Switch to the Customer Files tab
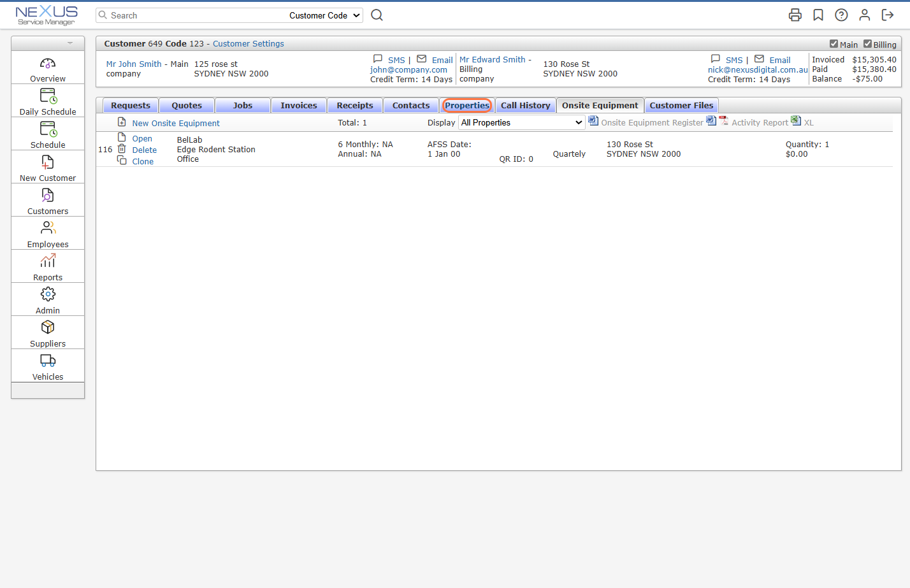The height and width of the screenshot is (588, 910). (x=681, y=106)
